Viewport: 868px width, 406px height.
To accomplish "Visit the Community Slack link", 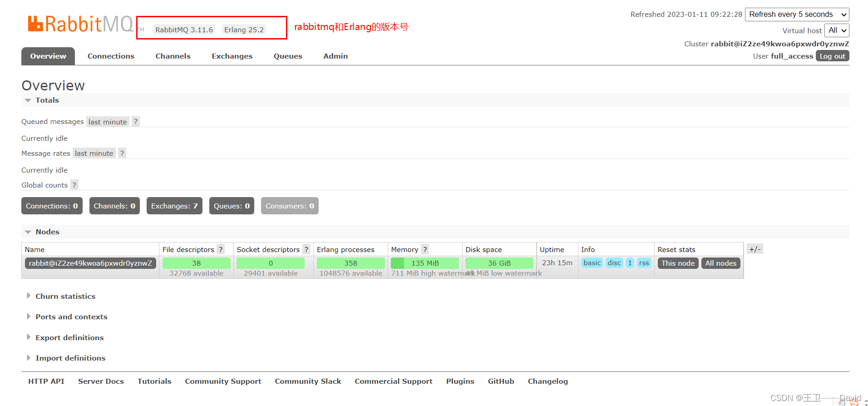I will pos(308,381).
